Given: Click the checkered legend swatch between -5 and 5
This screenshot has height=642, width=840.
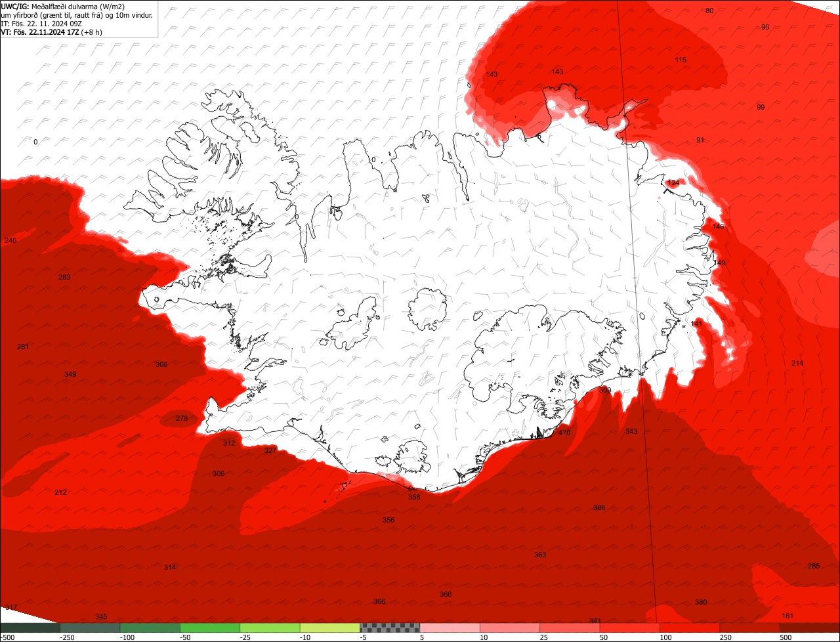Looking at the screenshot, I should tap(390, 628).
